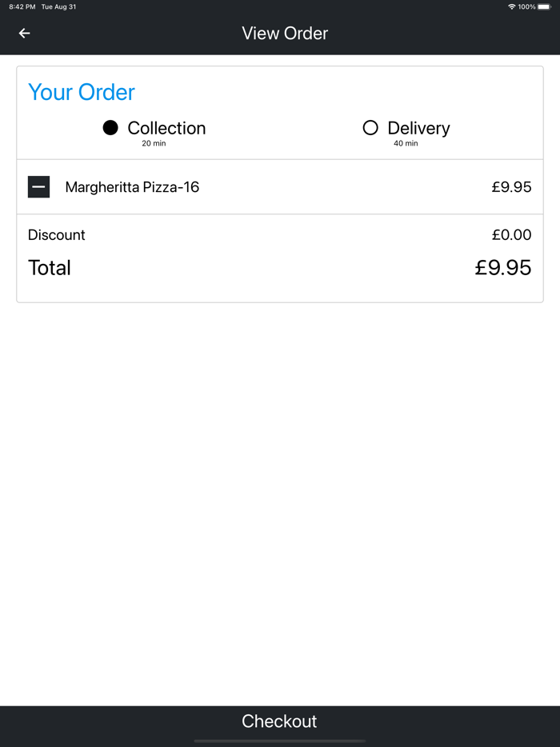Tap the Total label
The image size is (560, 747).
point(50,268)
